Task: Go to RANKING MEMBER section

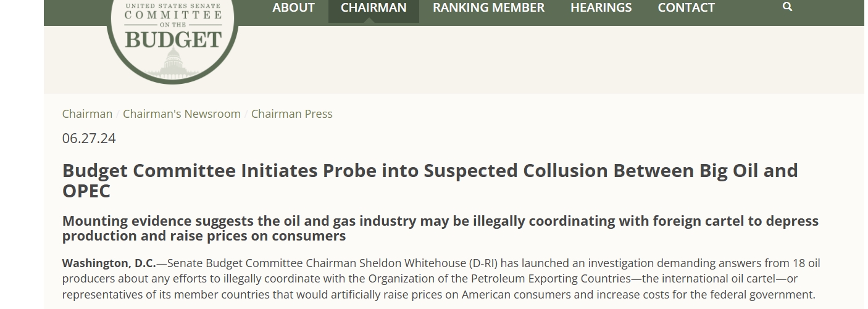Action: [x=488, y=7]
